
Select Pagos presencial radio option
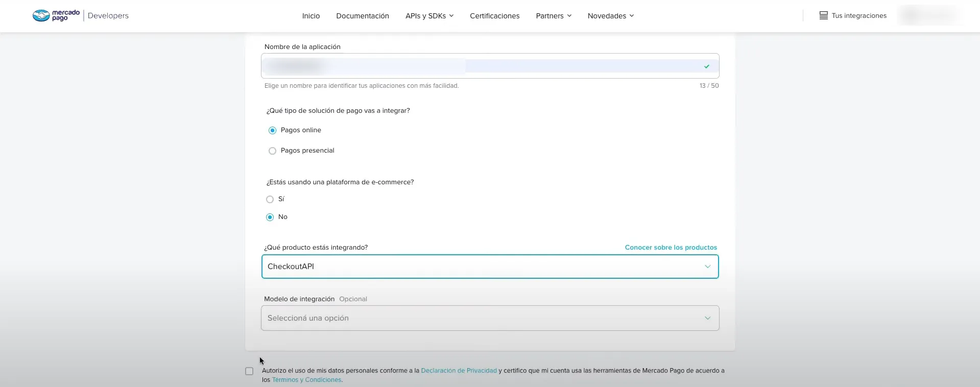pyautogui.click(x=272, y=151)
